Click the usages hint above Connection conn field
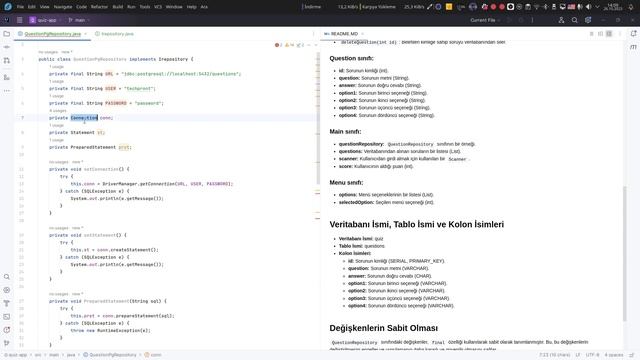 [x=58, y=111]
